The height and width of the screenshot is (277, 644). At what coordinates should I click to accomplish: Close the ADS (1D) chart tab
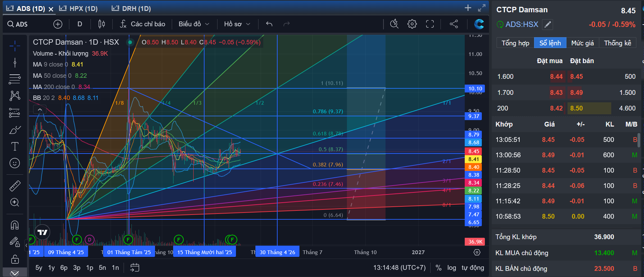[51, 9]
